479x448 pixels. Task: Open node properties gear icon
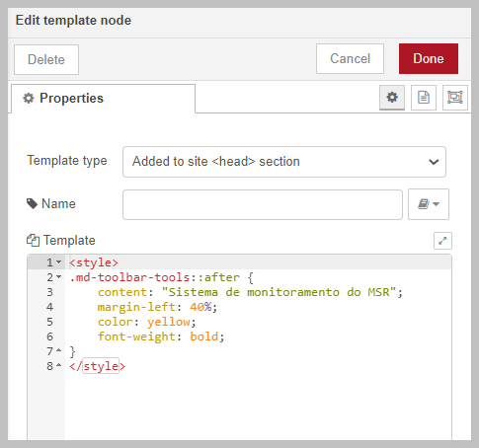coord(392,98)
